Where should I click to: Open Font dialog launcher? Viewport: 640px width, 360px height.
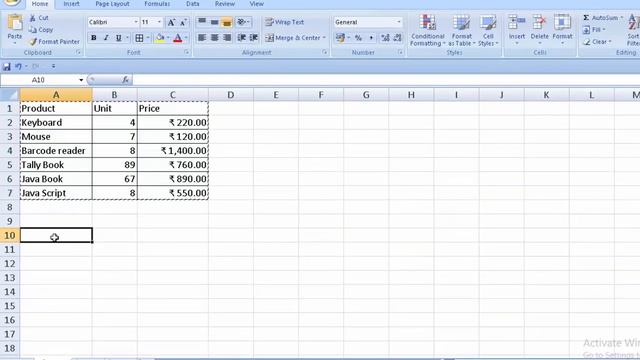pyautogui.click(x=187, y=53)
